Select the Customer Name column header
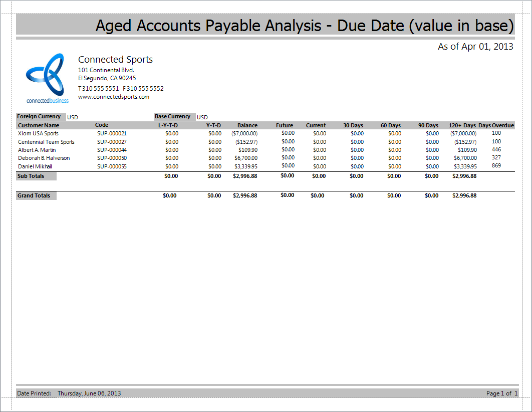 pos(38,125)
